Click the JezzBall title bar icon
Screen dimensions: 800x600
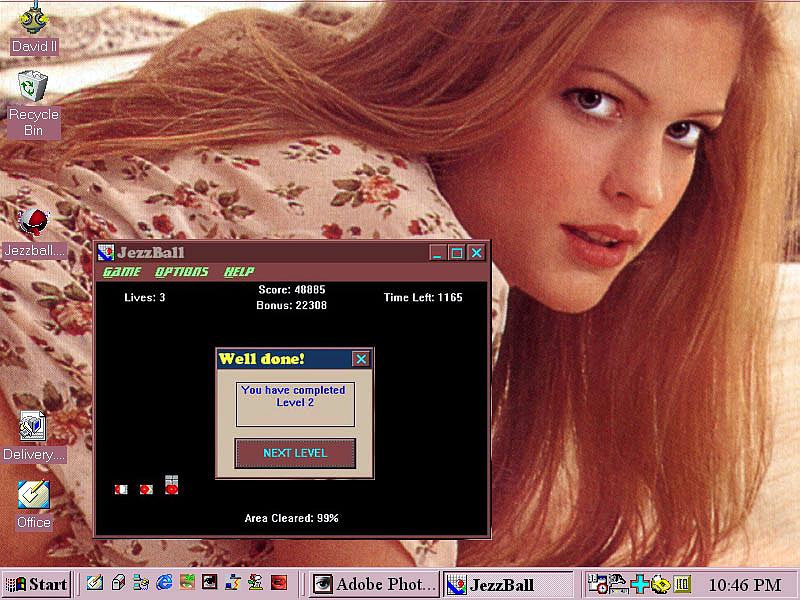(106, 253)
